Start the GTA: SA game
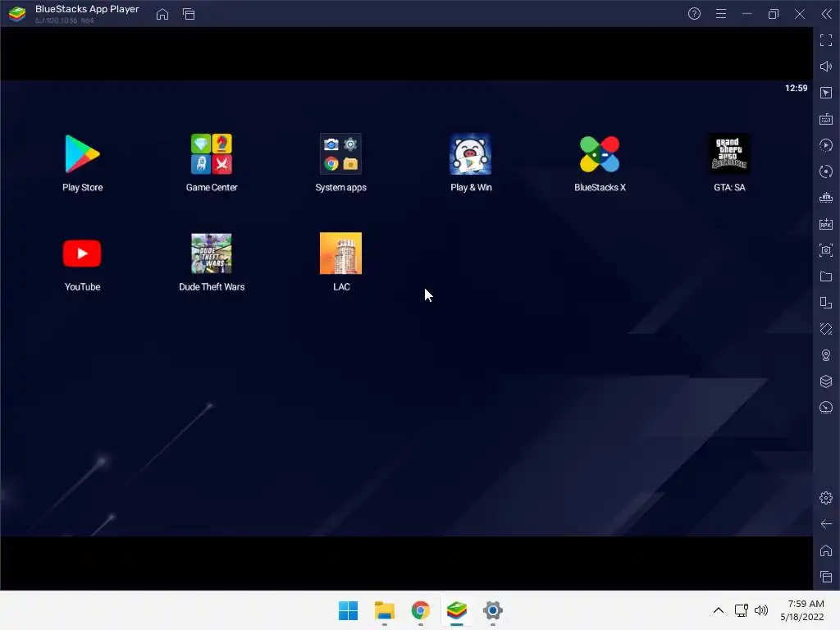The image size is (840, 630). [x=729, y=154]
